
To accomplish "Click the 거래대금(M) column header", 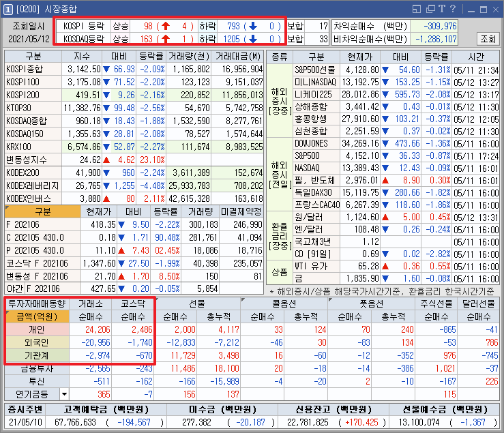I will click(x=237, y=57).
